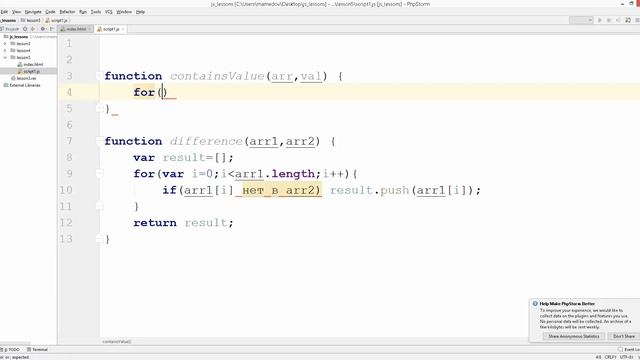The image size is (640, 360).
Task: Open the Project panel gear settings
Action: point(42,29)
